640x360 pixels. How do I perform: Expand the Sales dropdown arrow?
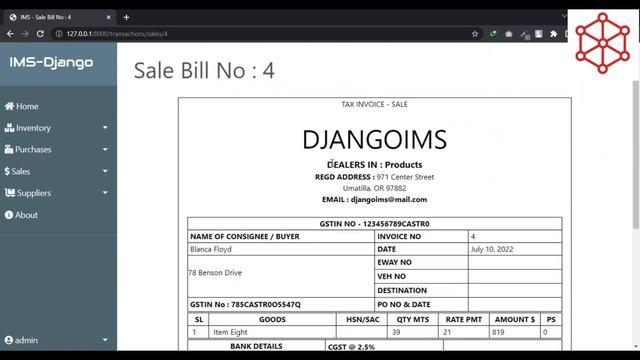[105, 171]
